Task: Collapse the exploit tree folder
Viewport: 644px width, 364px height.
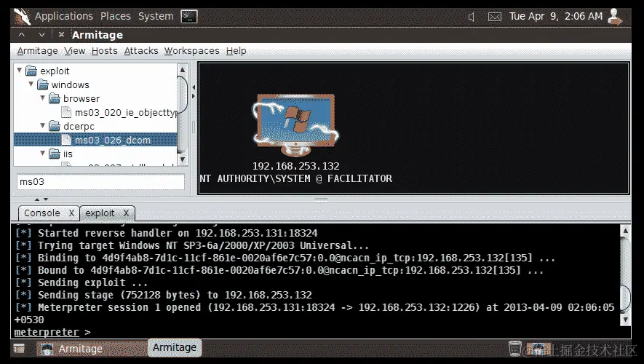Action: coord(20,71)
